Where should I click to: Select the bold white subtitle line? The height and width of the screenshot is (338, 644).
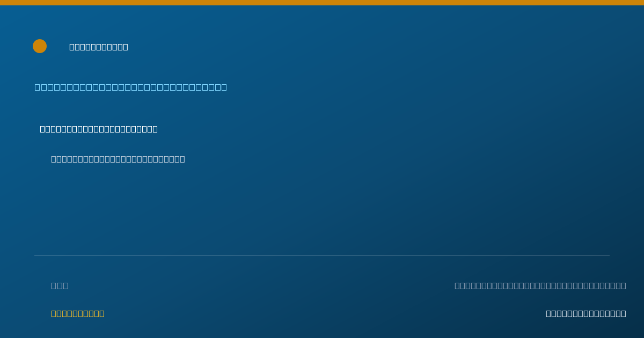pos(99,129)
